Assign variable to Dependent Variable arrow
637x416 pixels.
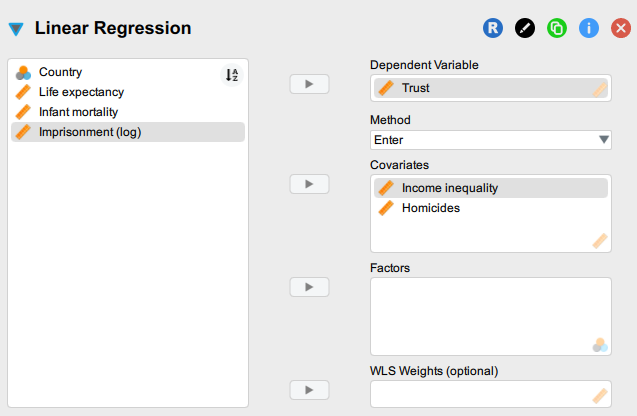coord(309,84)
